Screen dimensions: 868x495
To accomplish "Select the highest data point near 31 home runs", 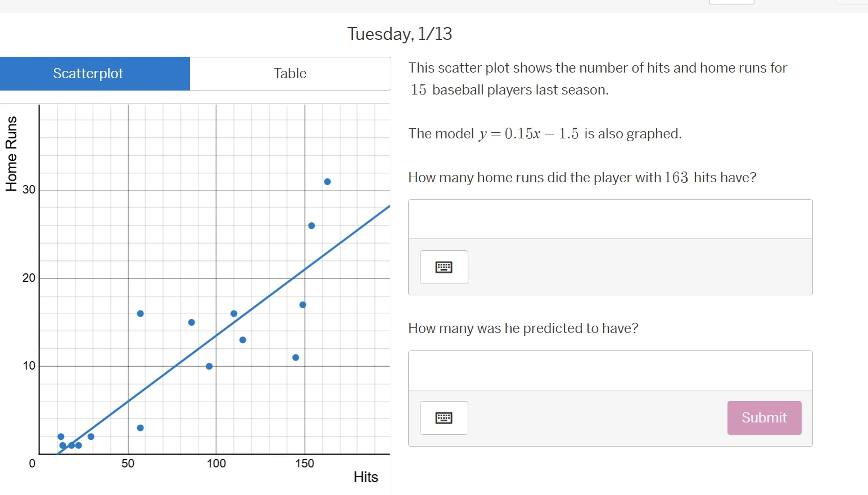I will 327,181.
